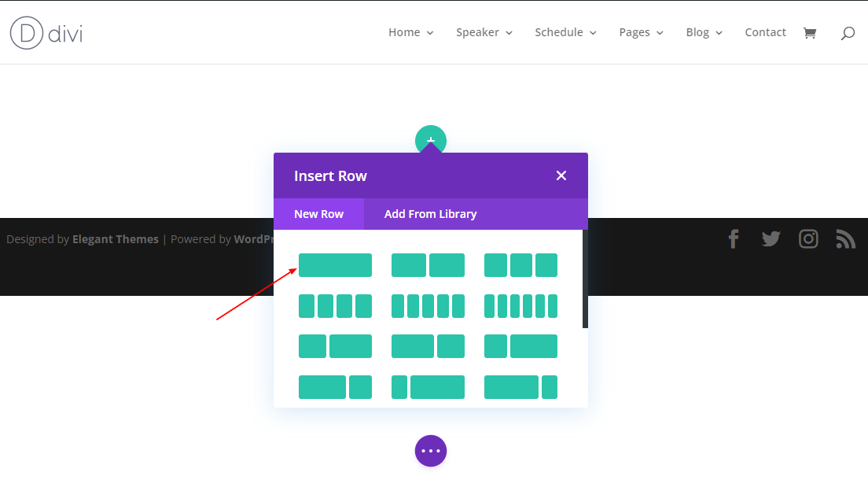Open the Add From Library tab
Image resolution: width=868 pixels, height=480 pixels.
pyautogui.click(x=430, y=213)
